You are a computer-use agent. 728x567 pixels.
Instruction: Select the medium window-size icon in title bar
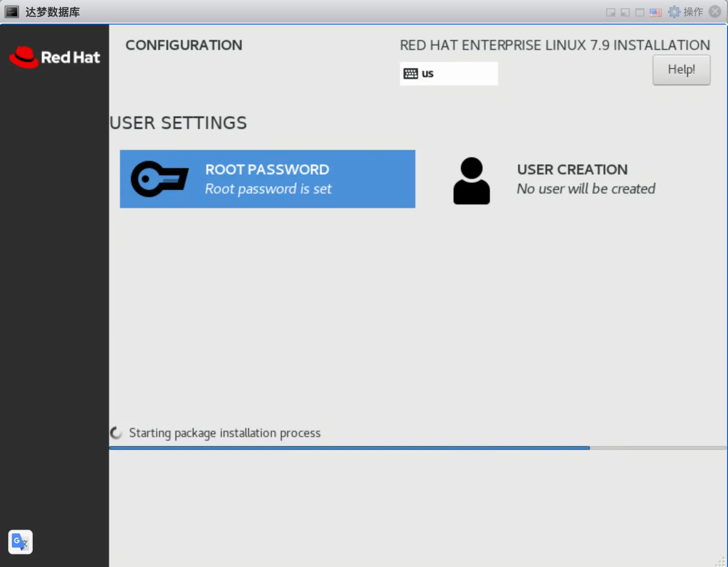625,12
